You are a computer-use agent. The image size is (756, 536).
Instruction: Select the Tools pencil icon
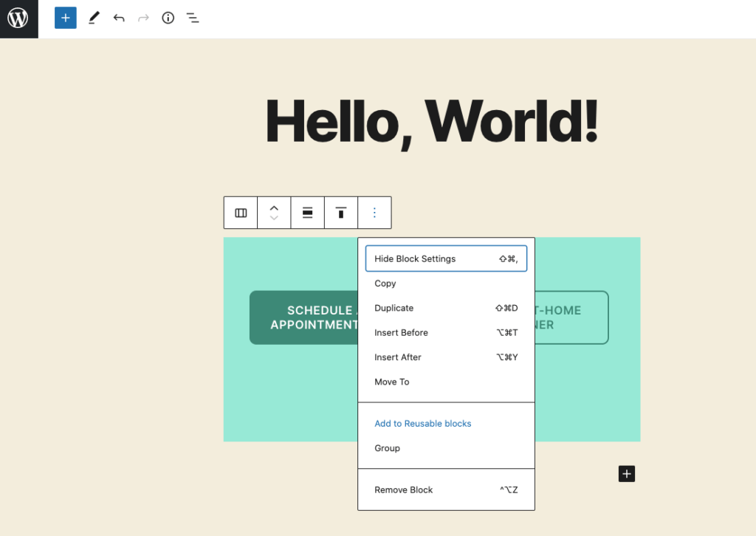[93, 18]
